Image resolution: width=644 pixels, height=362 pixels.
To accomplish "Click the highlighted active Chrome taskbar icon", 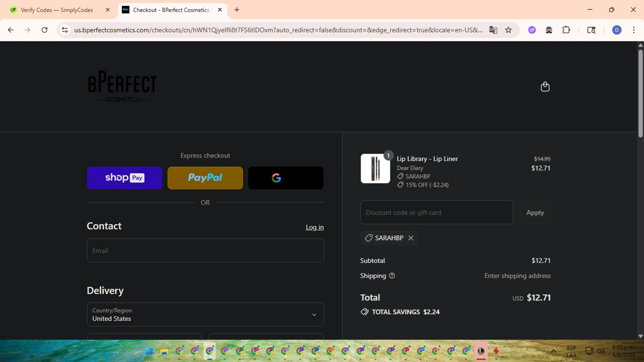I will tap(210, 351).
